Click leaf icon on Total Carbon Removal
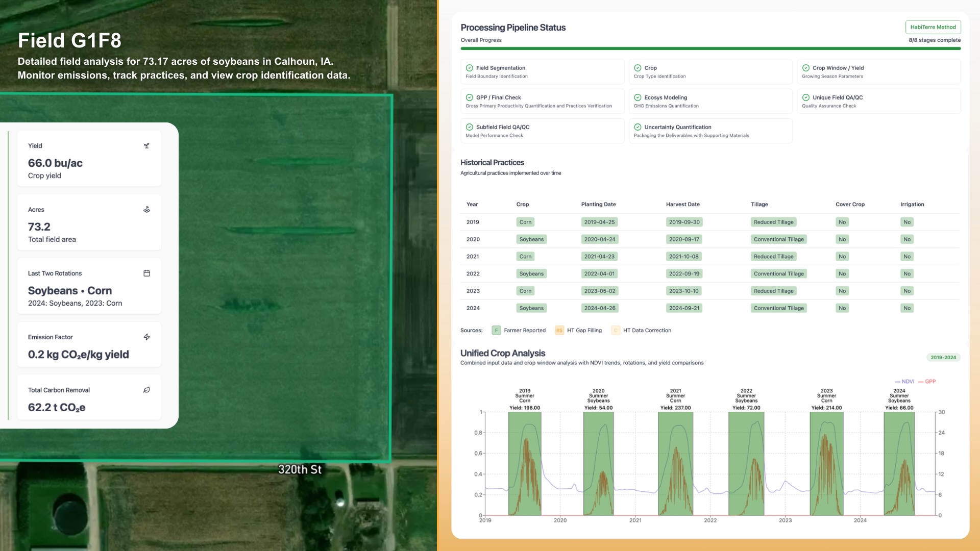Screen dimensions: 980x551 coord(146,390)
